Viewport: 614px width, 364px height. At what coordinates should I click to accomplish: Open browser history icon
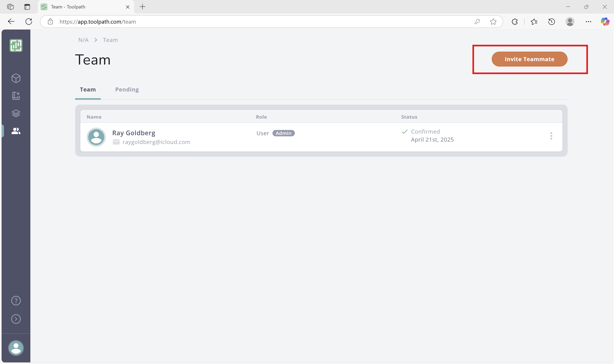coord(551,22)
